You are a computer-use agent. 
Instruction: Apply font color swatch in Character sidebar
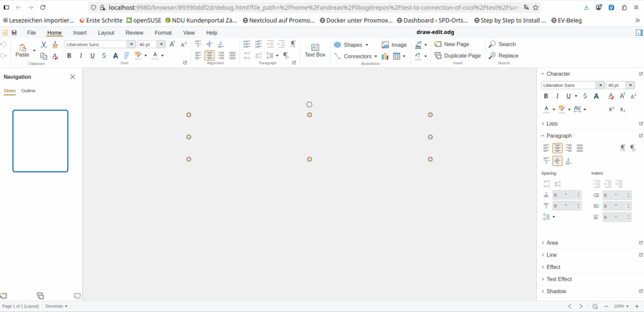click(546, 109)
